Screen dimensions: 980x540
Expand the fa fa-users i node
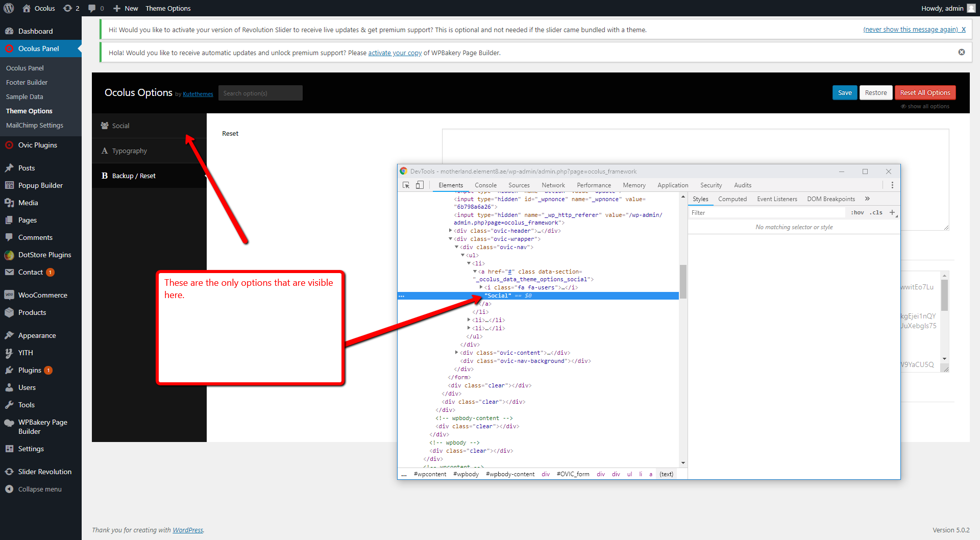point(481,287)
